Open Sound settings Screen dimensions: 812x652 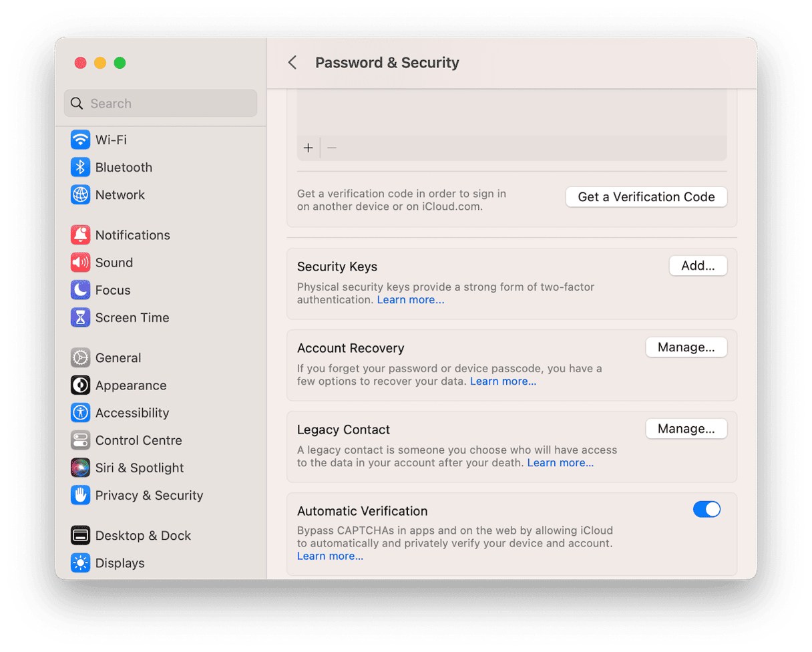pyautogui.click(x=114, y=263)
